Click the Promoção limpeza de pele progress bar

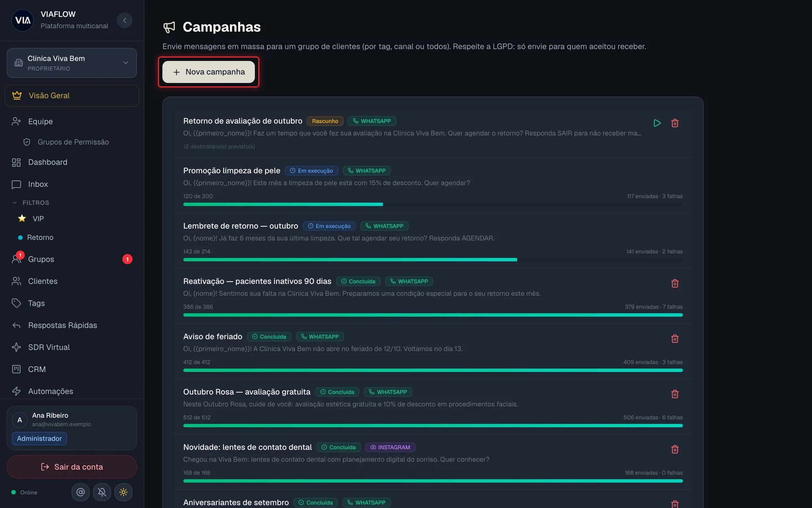(x=433, y=204)
